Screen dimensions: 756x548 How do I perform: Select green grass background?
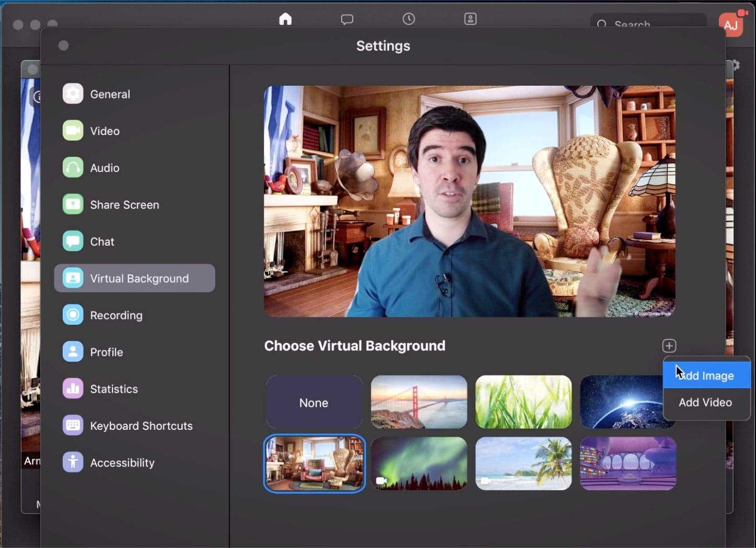tap(524, 402)
